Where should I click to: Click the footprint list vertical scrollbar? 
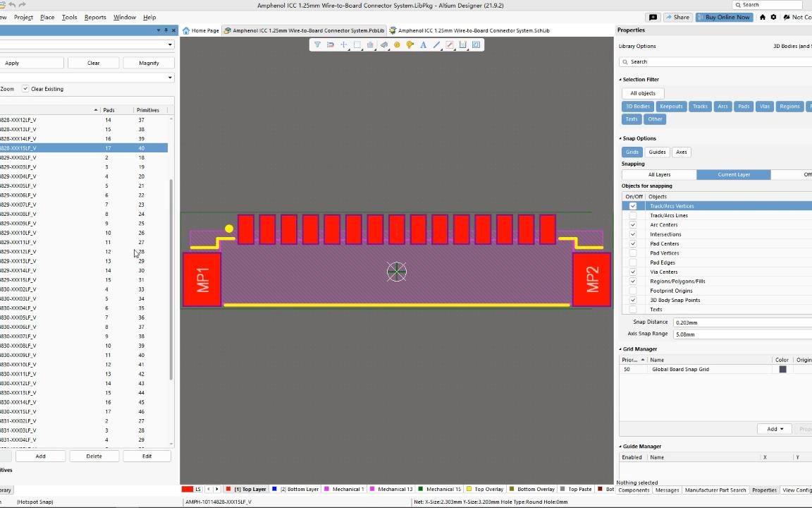pos(171,280)
